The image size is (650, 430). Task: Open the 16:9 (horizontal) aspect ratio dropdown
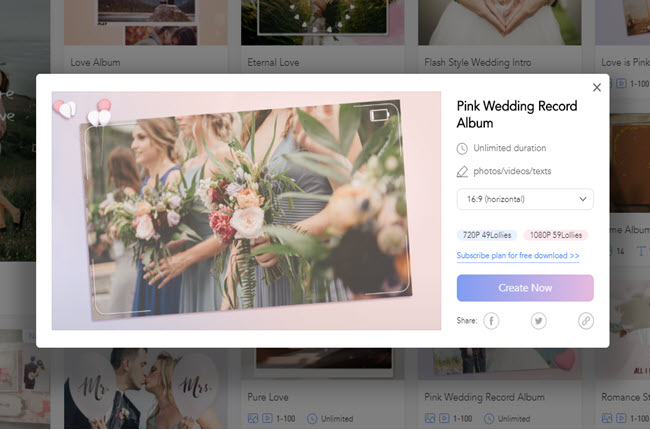(525, 199)
